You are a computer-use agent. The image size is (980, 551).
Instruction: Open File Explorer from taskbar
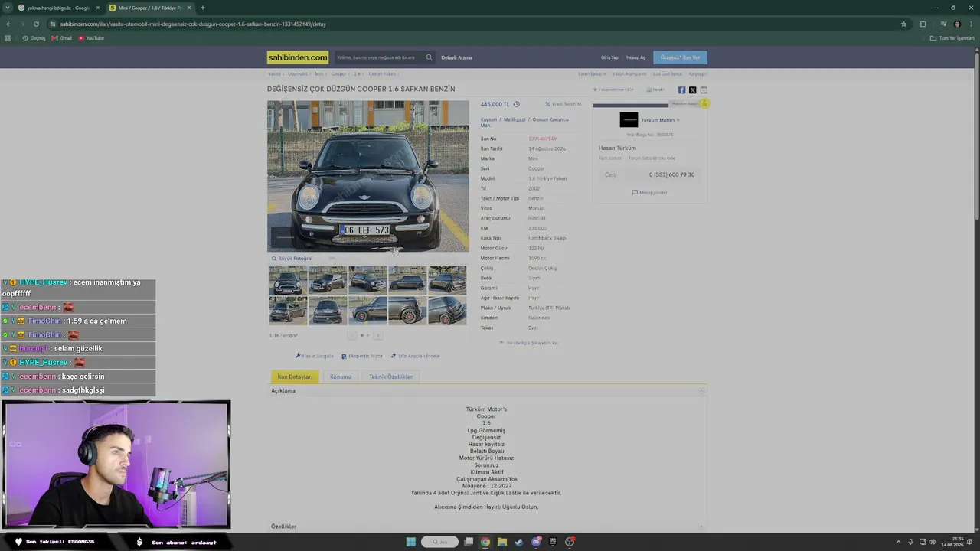pos(502,542)
